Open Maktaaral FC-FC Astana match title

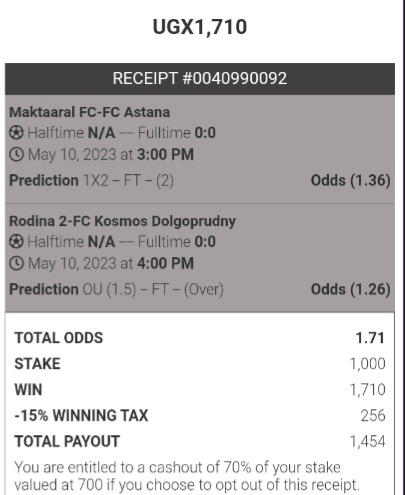pos(89,112)
